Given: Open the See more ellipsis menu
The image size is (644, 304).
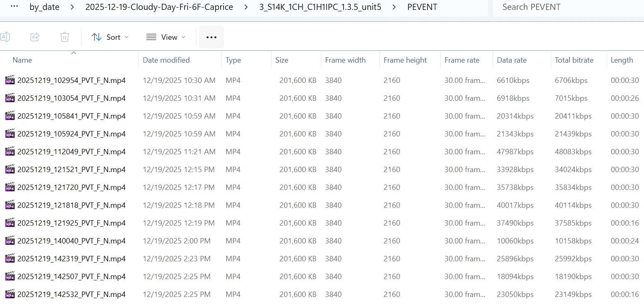Looking at the screenshot, I should point(211,37).
